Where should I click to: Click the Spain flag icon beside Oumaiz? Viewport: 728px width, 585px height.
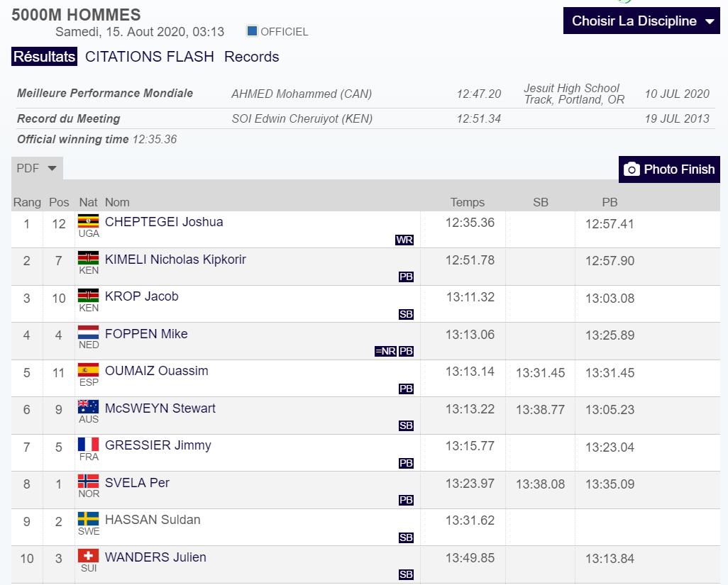89,369
